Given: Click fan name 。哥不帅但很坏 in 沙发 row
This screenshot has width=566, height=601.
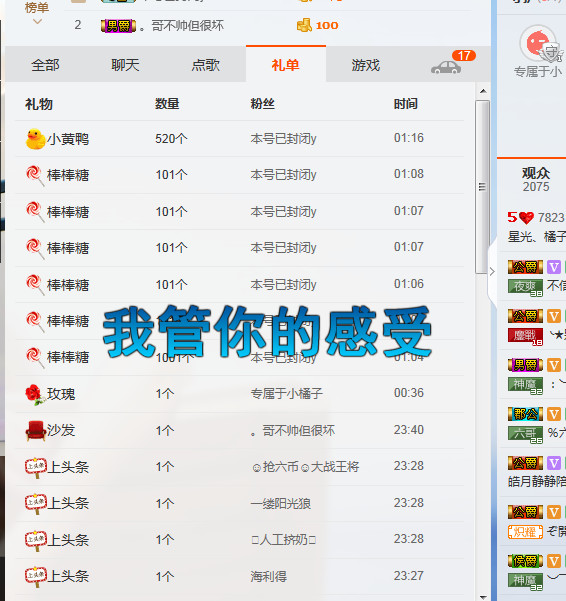Looking at the screenshot, I should [x=292, y=430].
